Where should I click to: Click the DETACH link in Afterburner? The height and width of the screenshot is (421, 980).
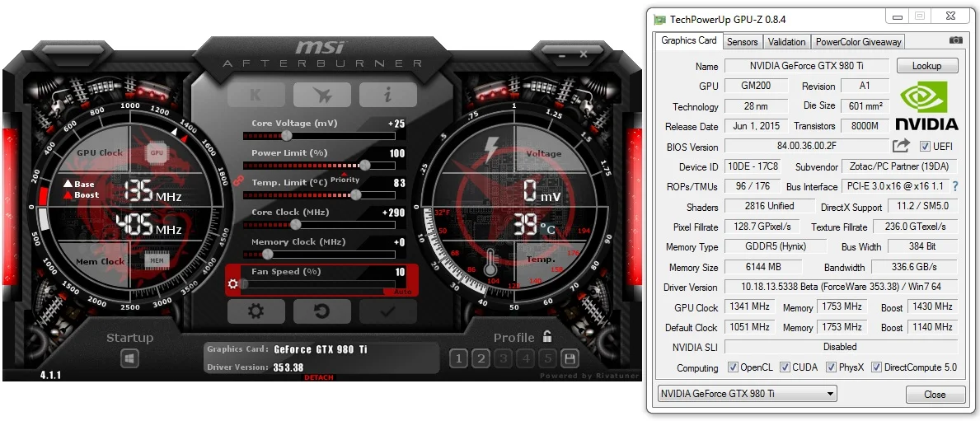(319, 377)
